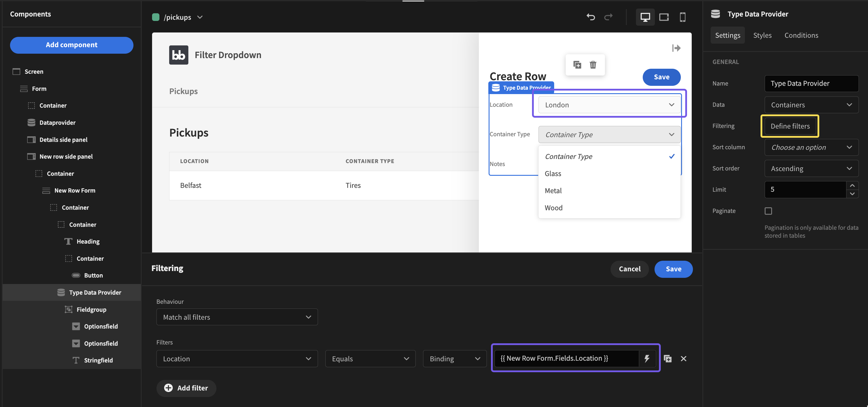
Task: Open the Sort column dropdown
Action: tap(811, 147)
